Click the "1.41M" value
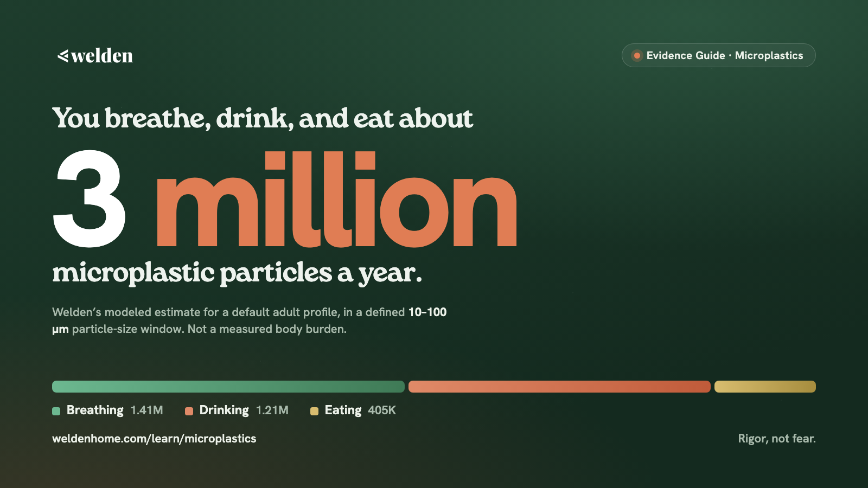The width and height of the screenshot is (868, 488). pos(147,410)
